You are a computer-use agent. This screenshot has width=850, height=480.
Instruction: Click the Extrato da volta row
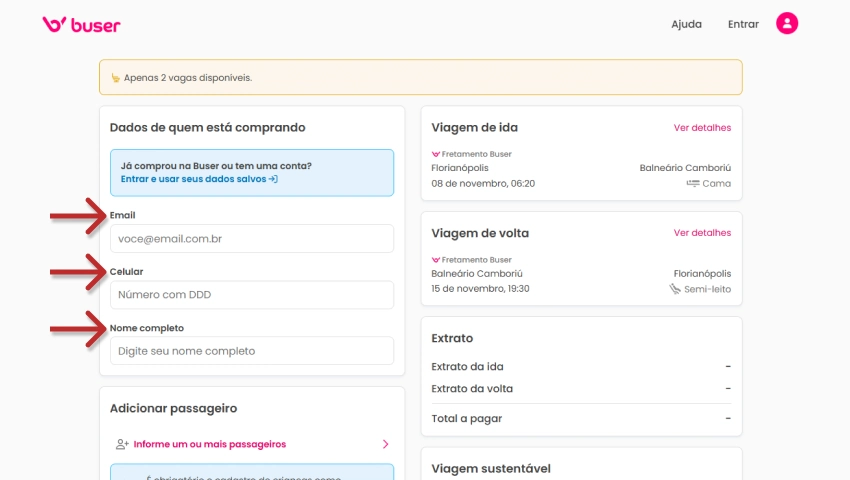(x=581, y=389)
